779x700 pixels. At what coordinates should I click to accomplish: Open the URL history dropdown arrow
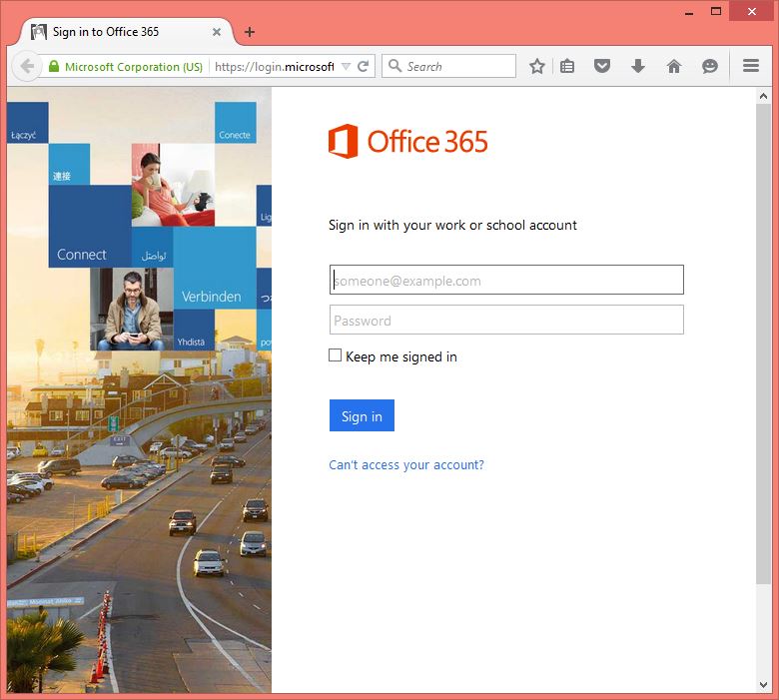347,67
